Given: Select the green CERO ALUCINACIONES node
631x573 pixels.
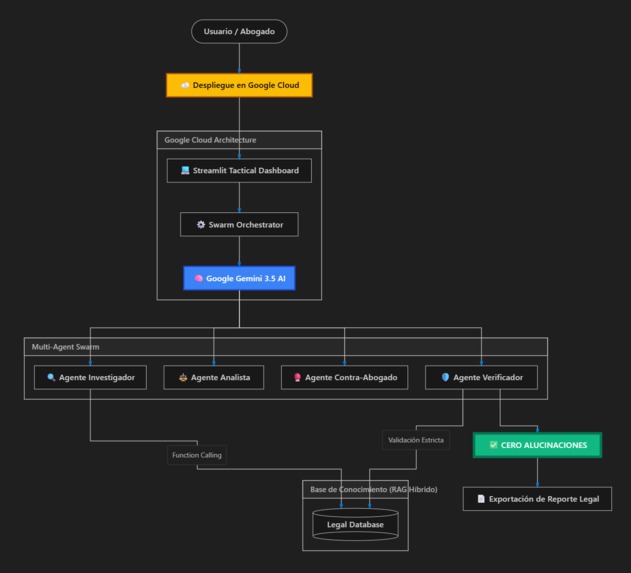Looking at the screenshot, I should click(x=537, y=445).
